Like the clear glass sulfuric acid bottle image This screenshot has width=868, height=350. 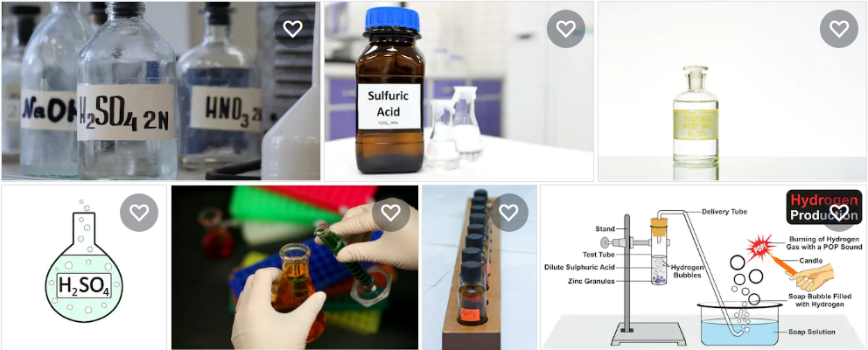pyautogui.click(x=838, y=29)
